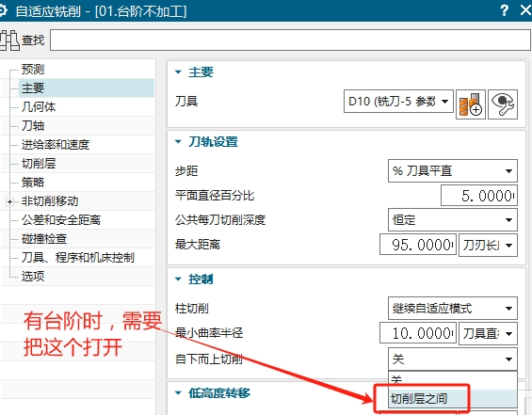Click the gear icon in title bar

[3, 11]
